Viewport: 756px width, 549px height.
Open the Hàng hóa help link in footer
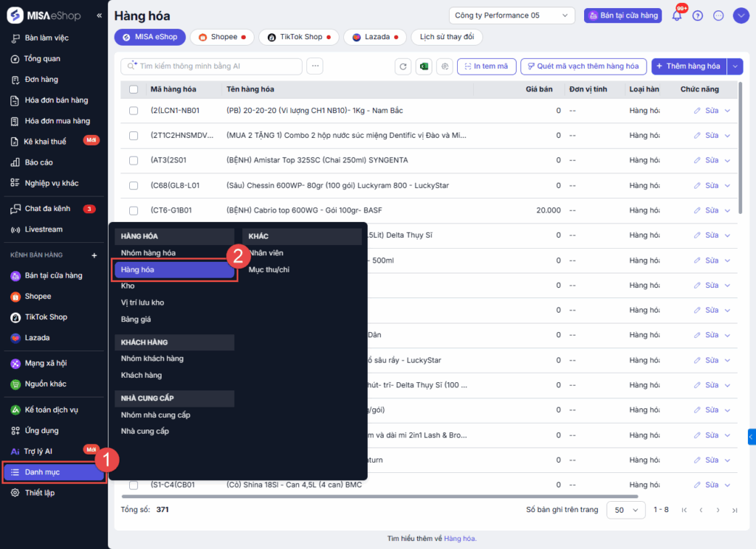(x=459, y=539)
